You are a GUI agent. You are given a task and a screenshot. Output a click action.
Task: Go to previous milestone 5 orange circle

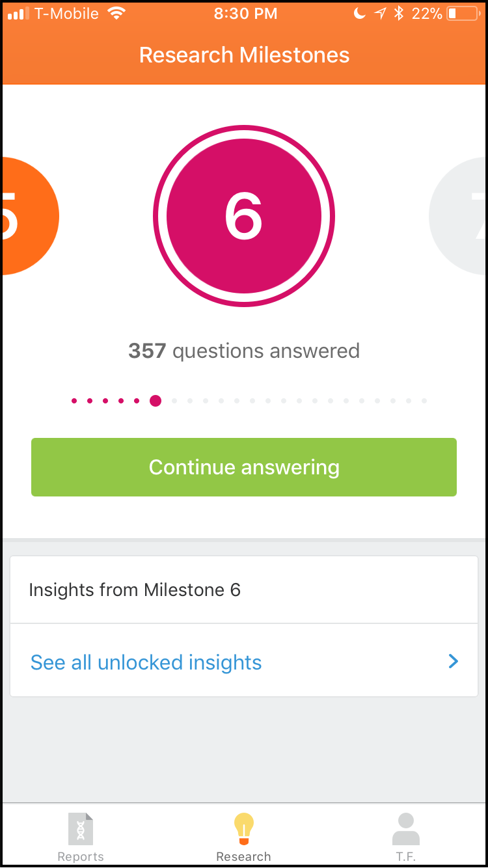[x=29, y=216]
